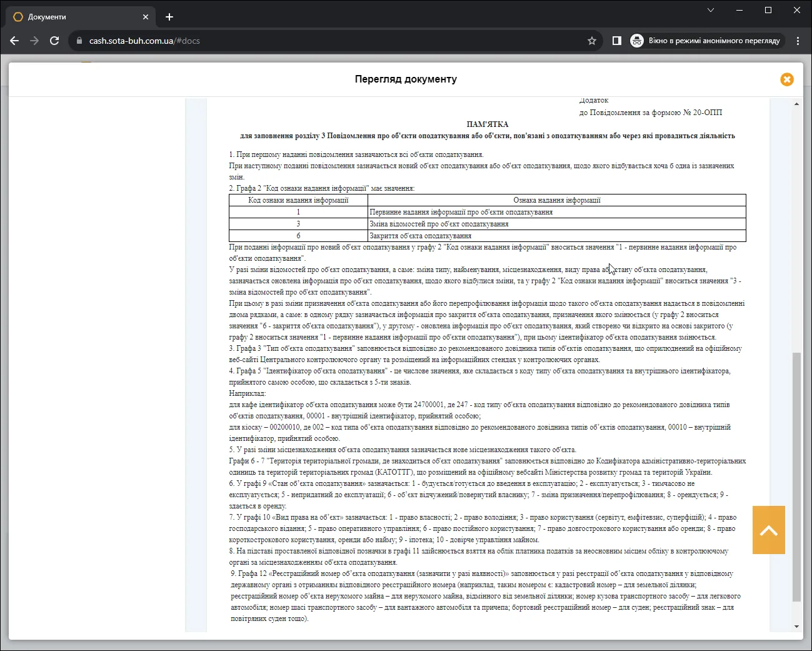Click table cell with code 6
This screenshot has height=651, width=812.
[298, 236]
